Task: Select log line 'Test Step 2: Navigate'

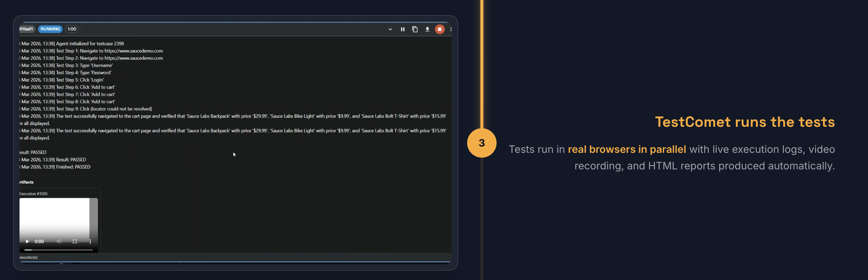Action: click(91, 58)
